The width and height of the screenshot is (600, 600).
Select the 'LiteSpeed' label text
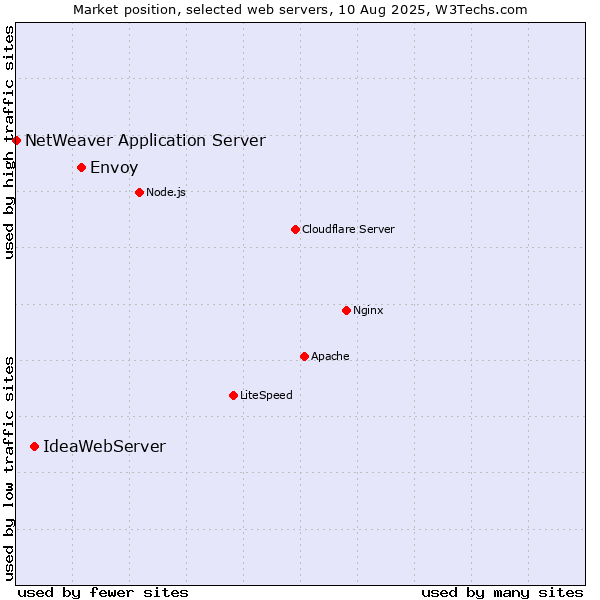266,395
